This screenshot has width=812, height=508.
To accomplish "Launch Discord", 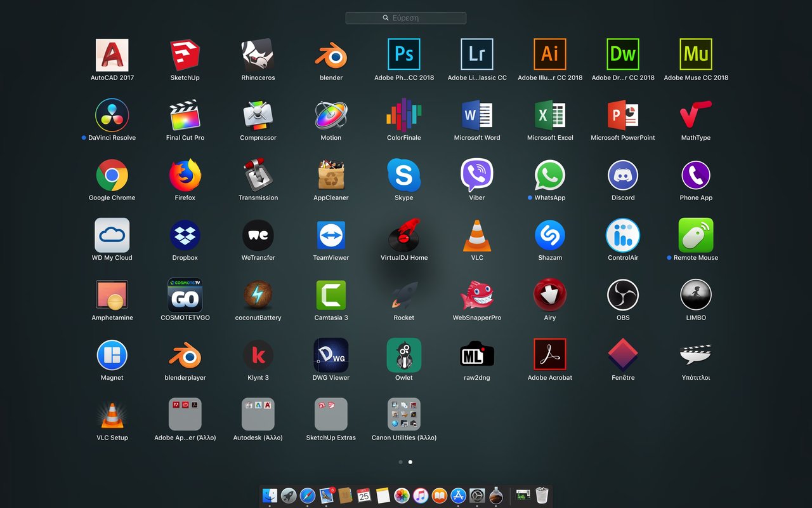I will [x=623, y=175].
